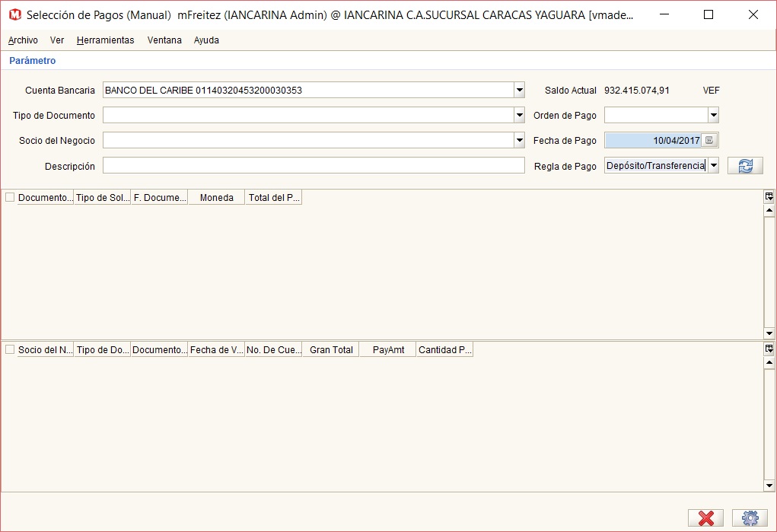Click the application logo in title bar
Screen dimensions: 777x532
coord(15,15)
